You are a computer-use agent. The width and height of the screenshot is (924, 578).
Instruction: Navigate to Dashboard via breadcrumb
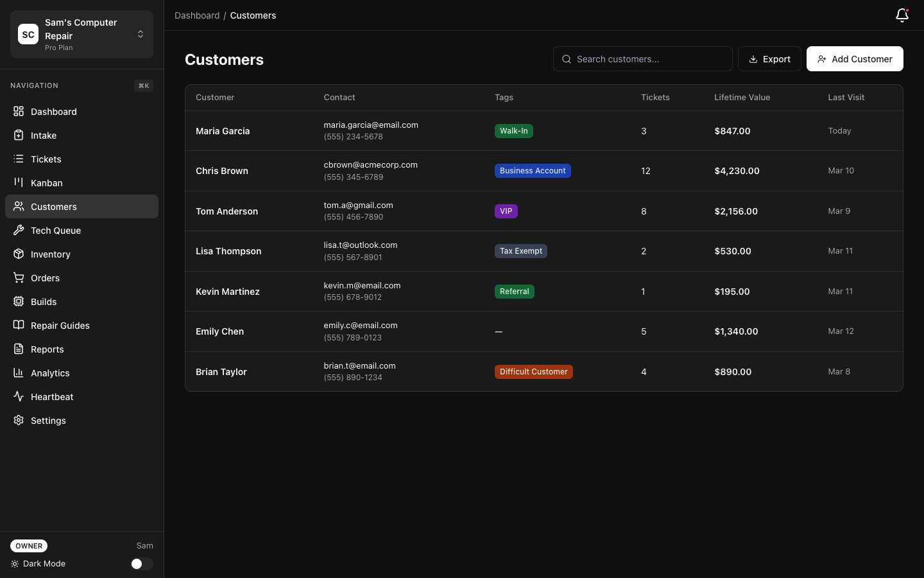pyautogui.click(x=197, y=15)
